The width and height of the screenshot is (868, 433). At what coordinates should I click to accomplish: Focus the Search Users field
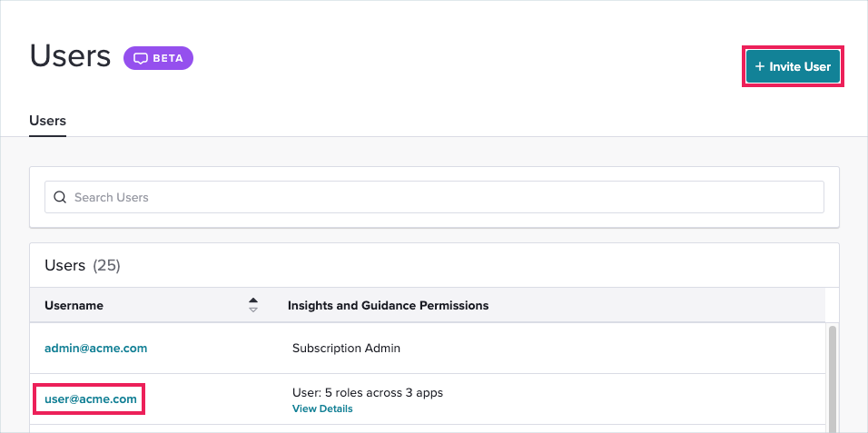click(434, 197)
